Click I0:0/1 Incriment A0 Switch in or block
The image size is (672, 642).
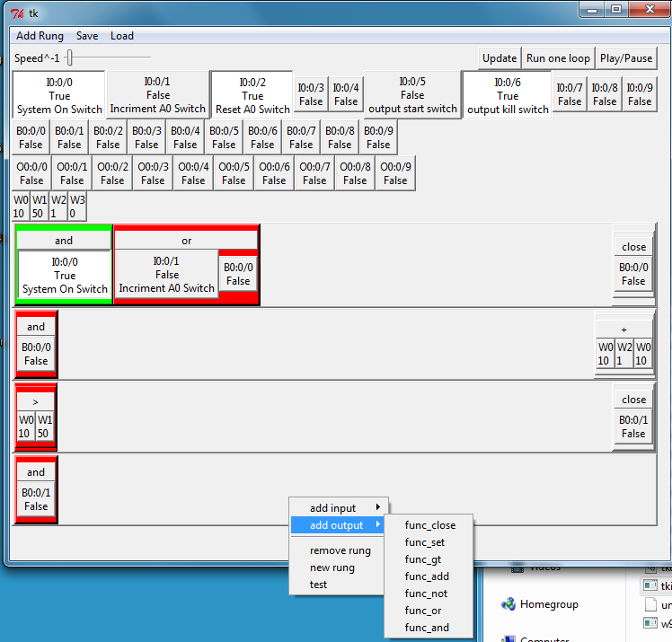point(167,275)
